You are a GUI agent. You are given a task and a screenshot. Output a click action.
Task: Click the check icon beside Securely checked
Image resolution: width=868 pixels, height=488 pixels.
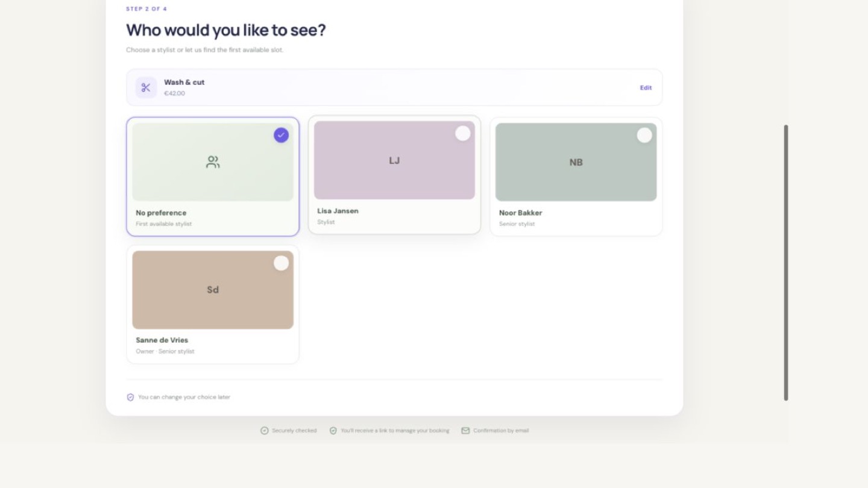click(264, 431)
